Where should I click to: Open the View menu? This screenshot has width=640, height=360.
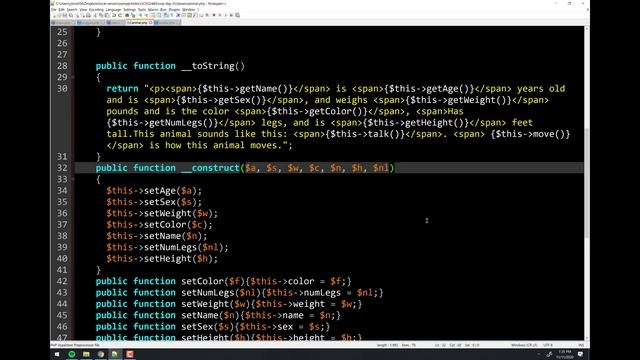tap(83, 9)
